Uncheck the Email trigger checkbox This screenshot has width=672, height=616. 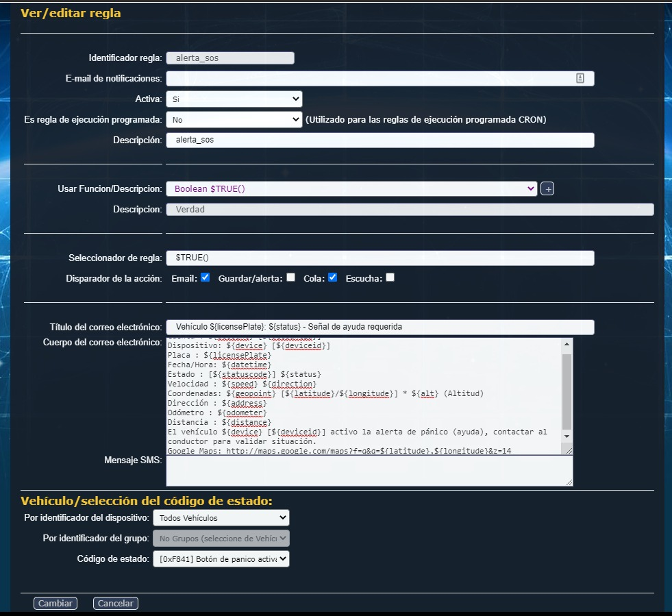click(x=205, y=278)
